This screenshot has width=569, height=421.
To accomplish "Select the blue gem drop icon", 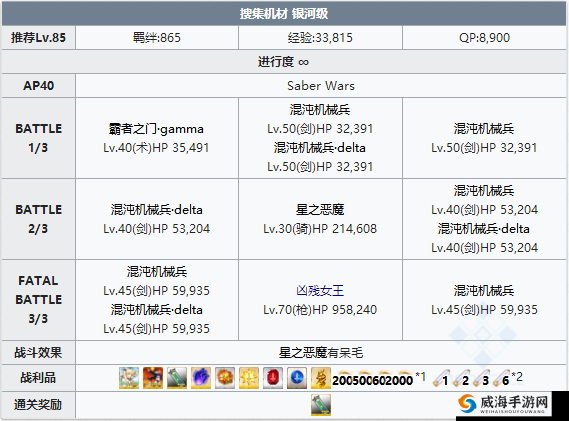I will [296, 378].
